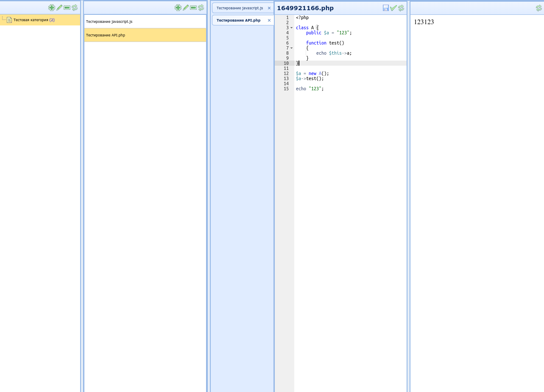Viewport: 544px width, 392px height.
Task: Click the public $a = "123"; line
Action: coord(329,33)
